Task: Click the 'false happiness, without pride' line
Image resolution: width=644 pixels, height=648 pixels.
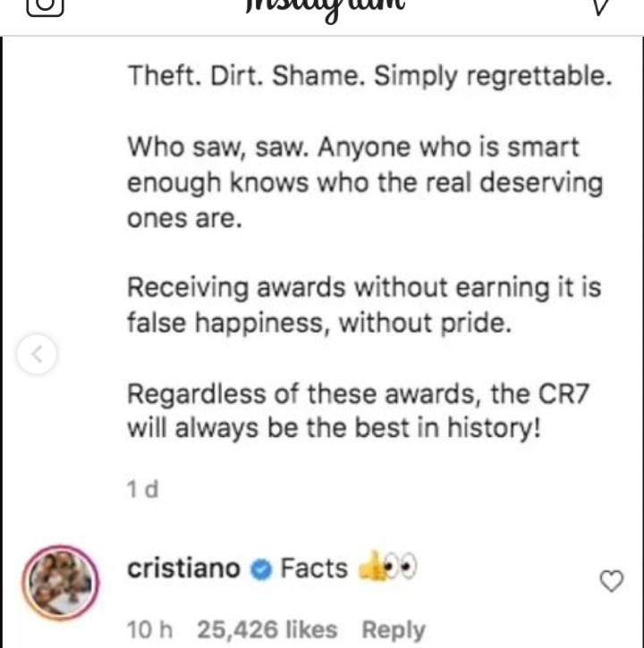Action: click(319, 323)
